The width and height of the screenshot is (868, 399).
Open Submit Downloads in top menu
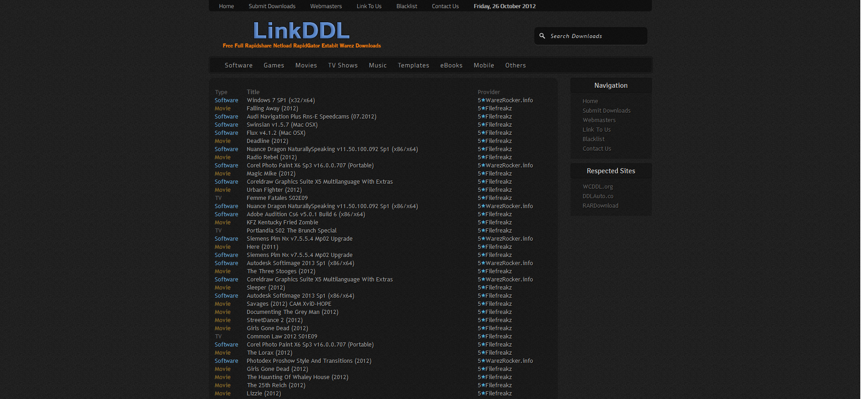click(x=272, y=6)
